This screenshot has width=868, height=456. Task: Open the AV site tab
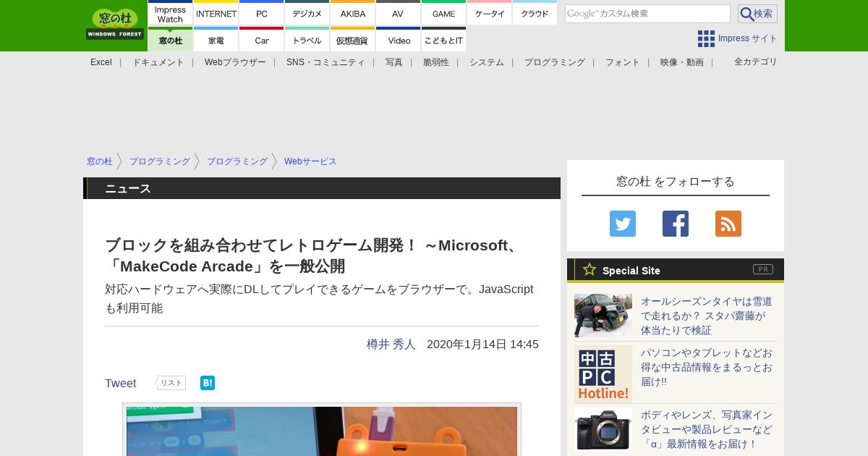pos(398,14)
